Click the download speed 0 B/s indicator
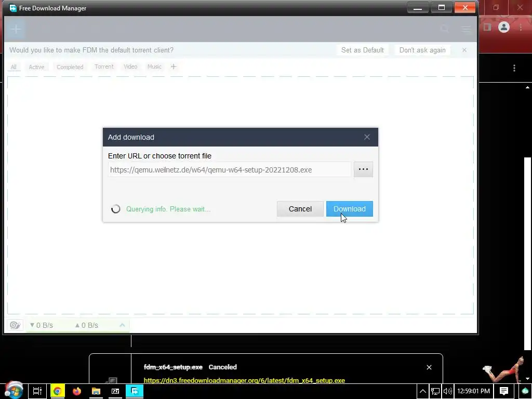Viewport: 532px width, 399px height. [42, 325]
